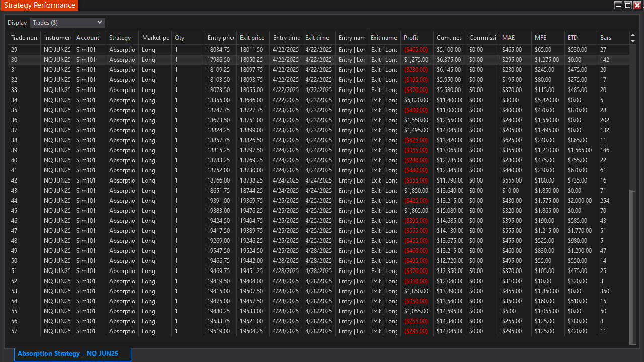
Task: Select trade number 57 cell
Action: [x=24, y=331]
